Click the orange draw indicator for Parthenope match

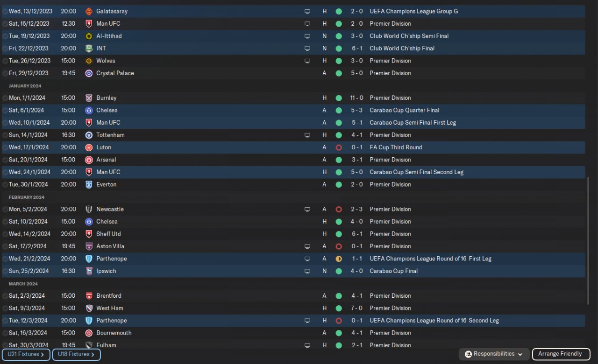click(x=339, y=259)
